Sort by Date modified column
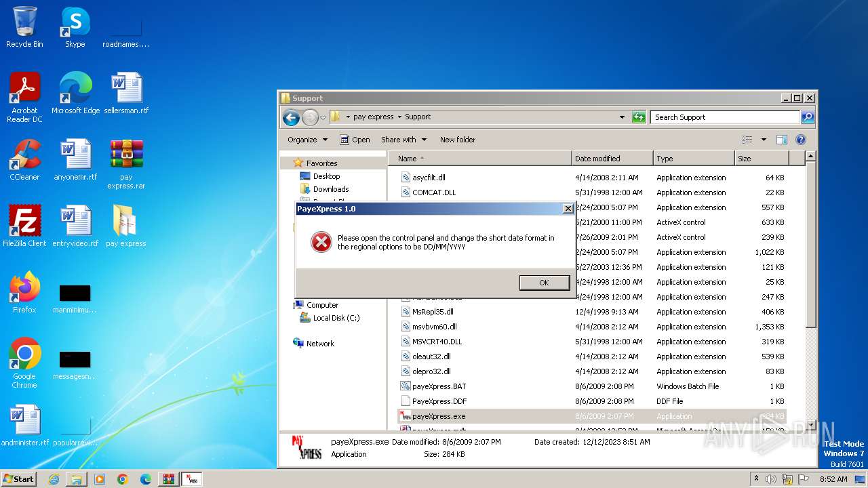868x488 pixels. pos(612,159)
